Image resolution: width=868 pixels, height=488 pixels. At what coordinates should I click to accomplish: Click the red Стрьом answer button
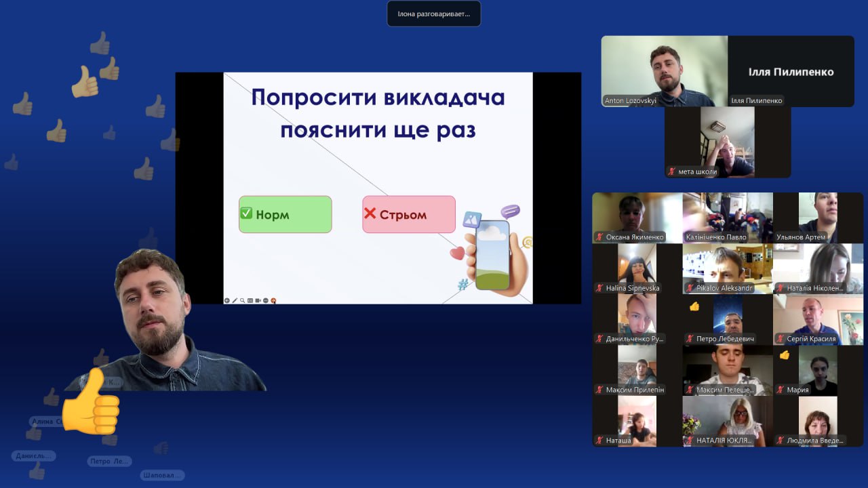coord(409,214)
